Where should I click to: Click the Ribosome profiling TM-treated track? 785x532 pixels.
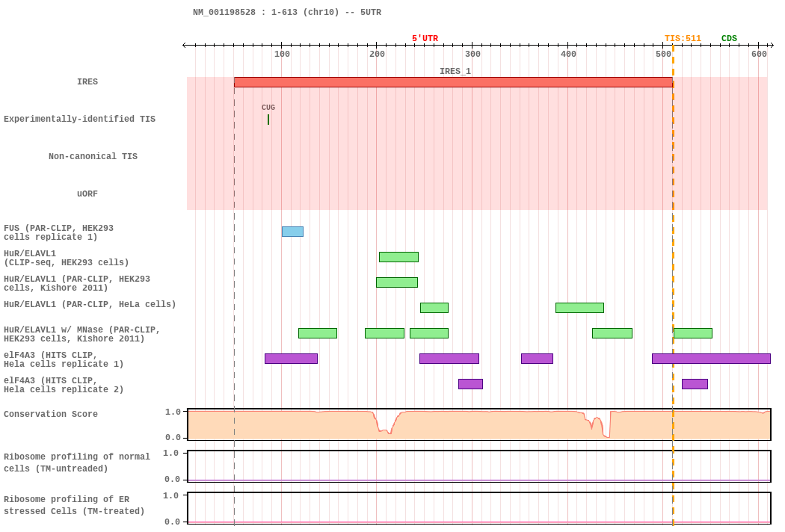479,508
